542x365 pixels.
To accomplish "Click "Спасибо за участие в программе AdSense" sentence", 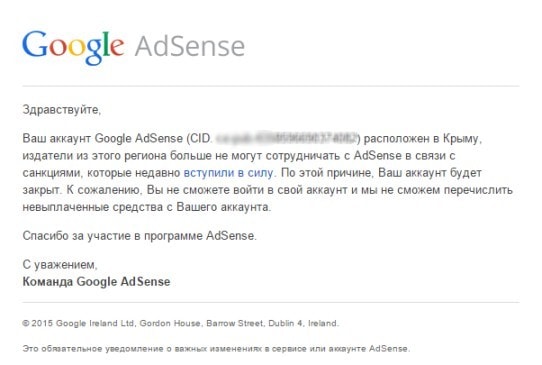I will pos(139,236).
